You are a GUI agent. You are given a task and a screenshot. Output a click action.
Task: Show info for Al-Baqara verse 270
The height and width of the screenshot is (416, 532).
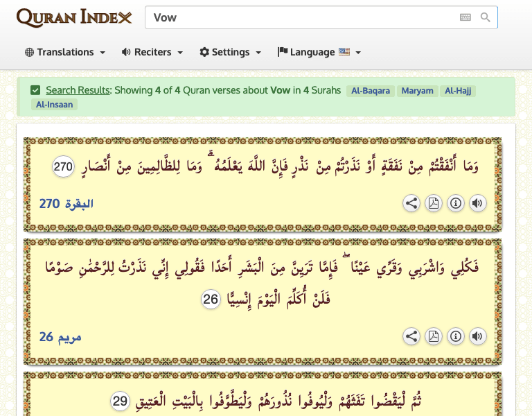[455, 203]
